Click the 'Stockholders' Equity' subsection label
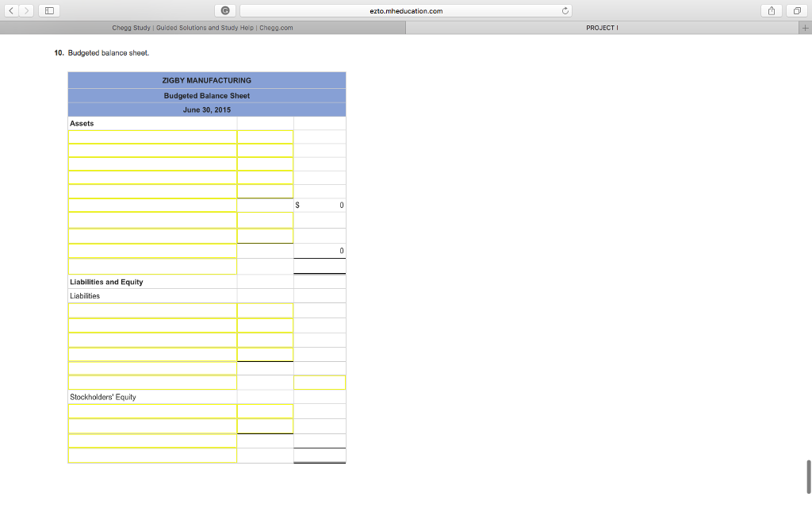 pos(103,397)
